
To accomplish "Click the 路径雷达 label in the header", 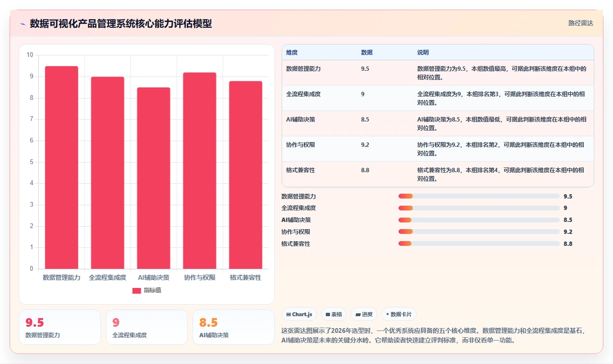I will [580, 23].
